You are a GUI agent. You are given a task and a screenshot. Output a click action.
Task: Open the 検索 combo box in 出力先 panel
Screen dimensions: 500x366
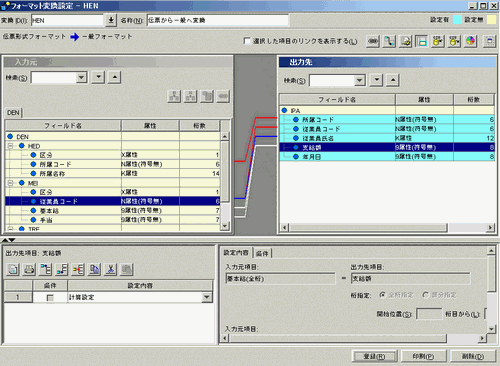point(359,80)
